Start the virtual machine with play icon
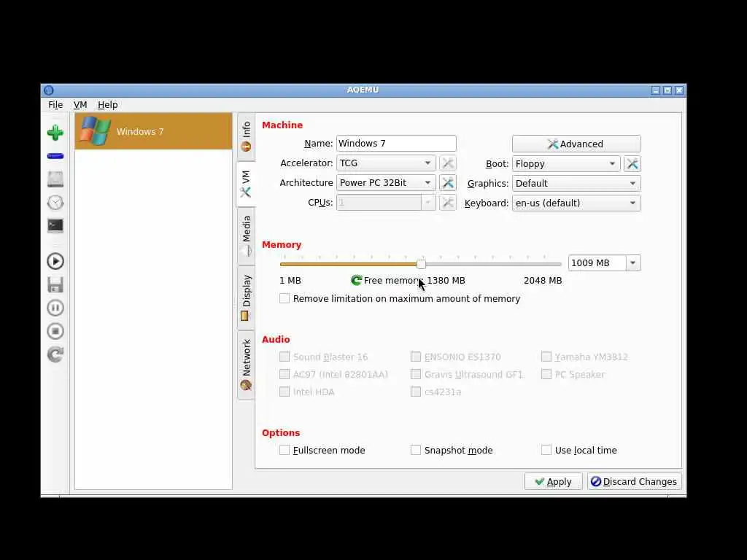747x560 pixels. click(x=55, y=261)
